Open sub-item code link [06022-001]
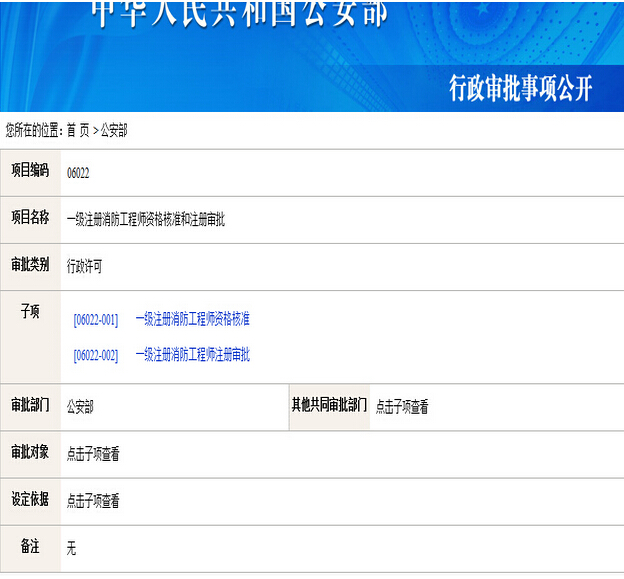This screenshot has height=579, width=624. pos(96,319)
